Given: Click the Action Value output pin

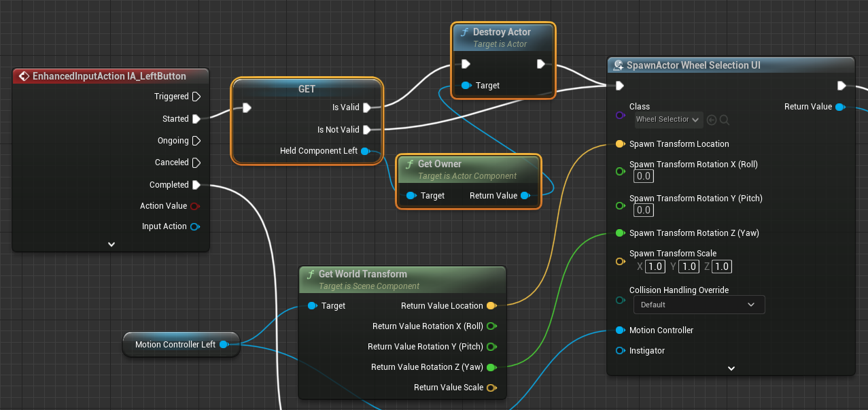Looking at the screenshot, I should pos(195,206).
